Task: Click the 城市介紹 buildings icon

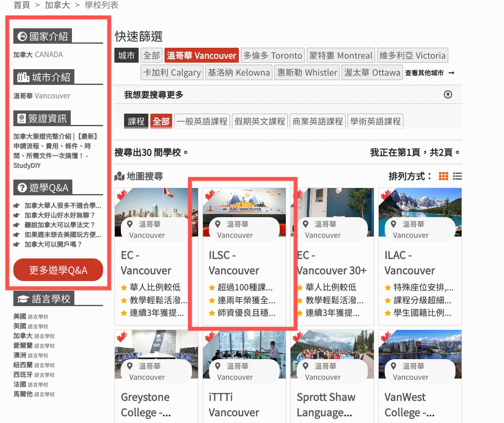Action: [x=23, y=77]
